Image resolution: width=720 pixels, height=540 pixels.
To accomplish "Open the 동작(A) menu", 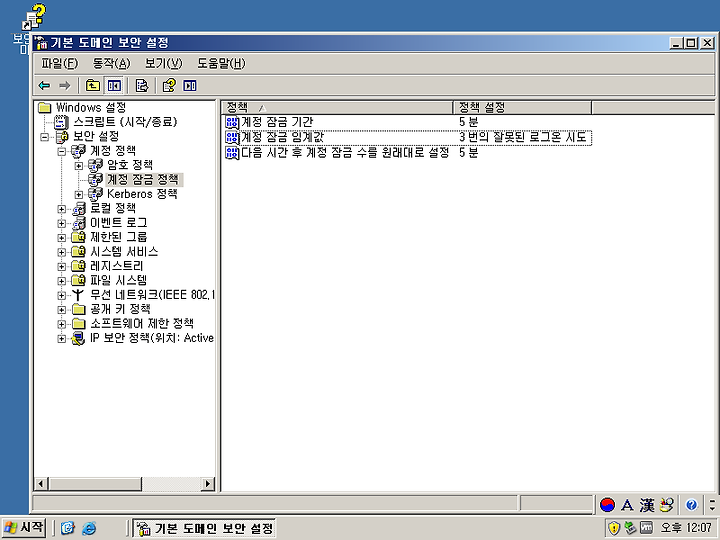I will [112, 63].
